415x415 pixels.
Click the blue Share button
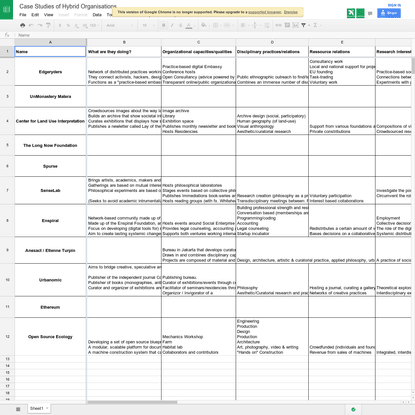pos(389,13)
